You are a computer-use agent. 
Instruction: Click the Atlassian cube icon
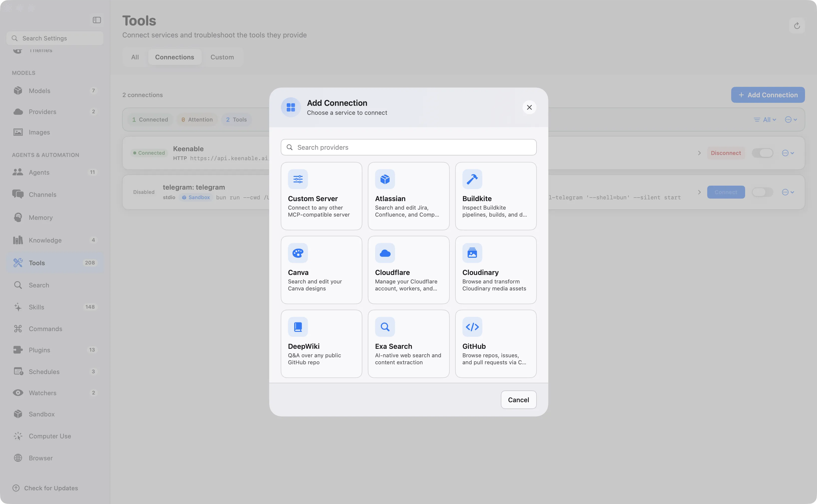point(385,179)
